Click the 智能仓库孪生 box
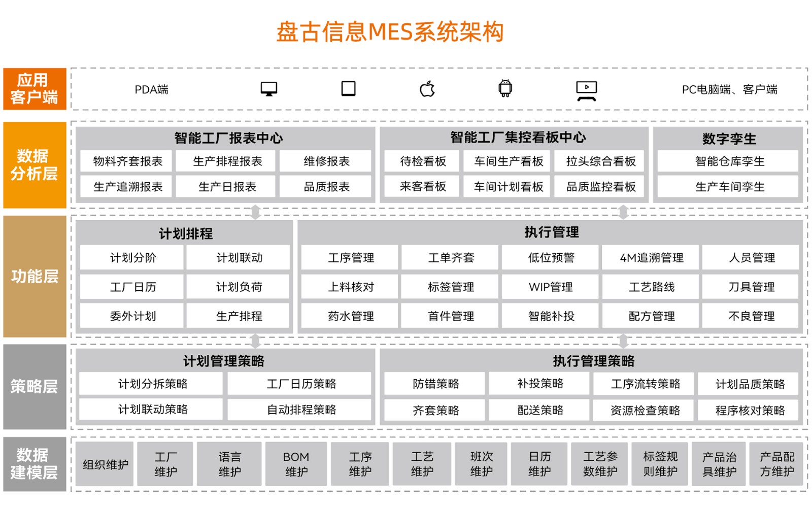This screenshot has width=812, height=508. tap(729, 161)
